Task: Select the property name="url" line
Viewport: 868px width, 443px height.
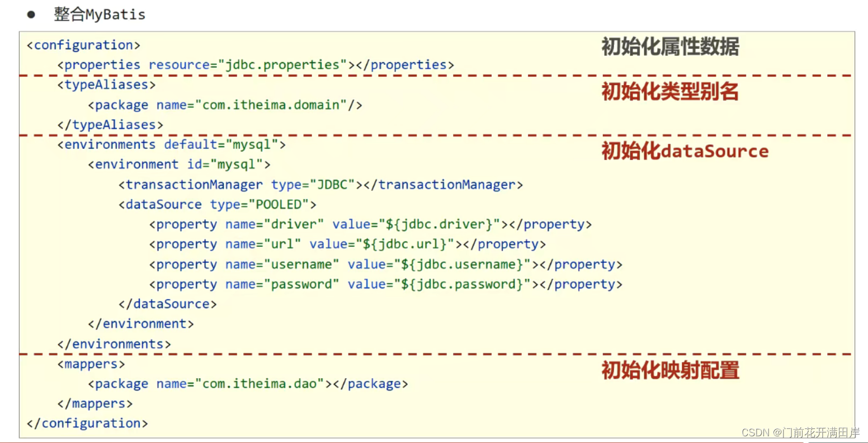Action: point(347,244)
